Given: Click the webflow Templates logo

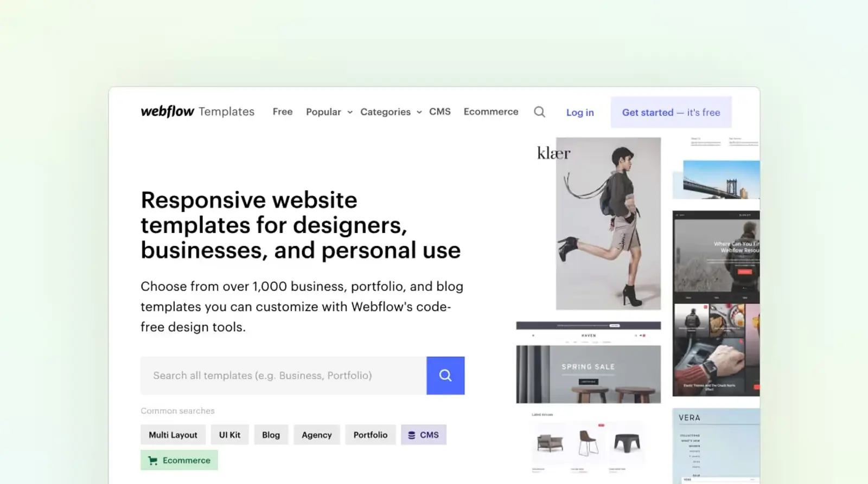Looking at the screenshot, I should (x=197, y=112).
